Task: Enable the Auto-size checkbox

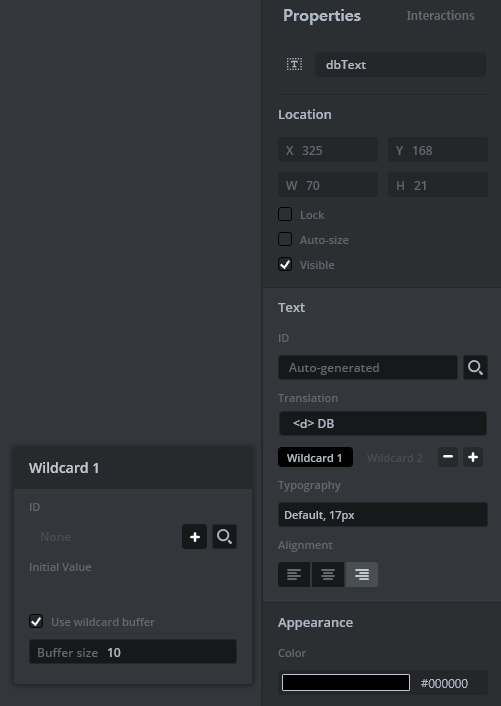Action: tap(285, 239)
